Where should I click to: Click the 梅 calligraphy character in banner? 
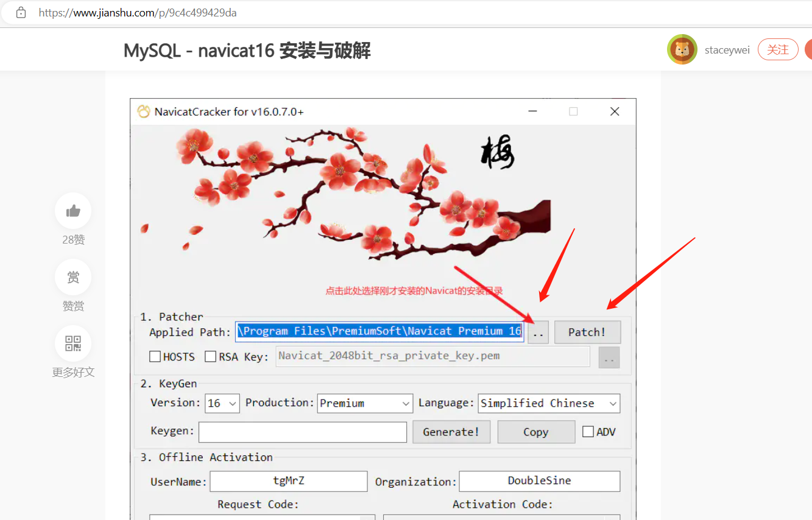(x=497, y=152)
